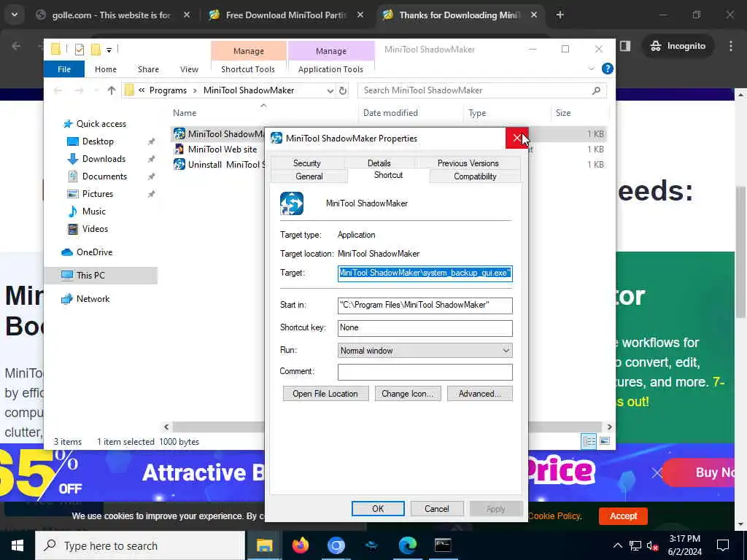Screen dimensions: 747x560
Task: Show hidden tray icons chevron
Action: coord(617,545)
